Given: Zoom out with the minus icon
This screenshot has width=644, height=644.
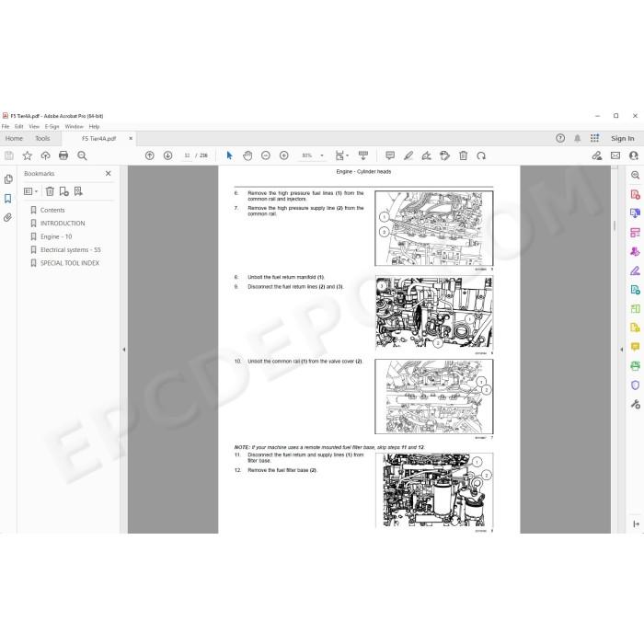Looking at the screenshot, I should 266,155.
